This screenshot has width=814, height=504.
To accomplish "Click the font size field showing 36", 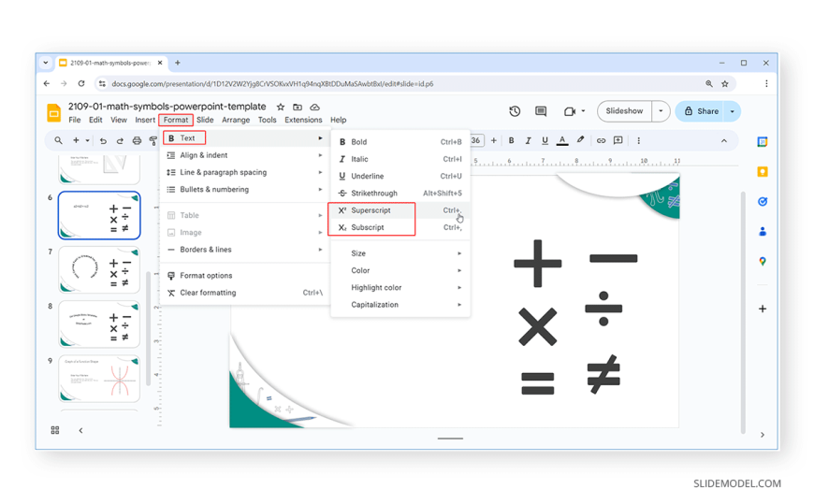I will click(x=477, y=140).
